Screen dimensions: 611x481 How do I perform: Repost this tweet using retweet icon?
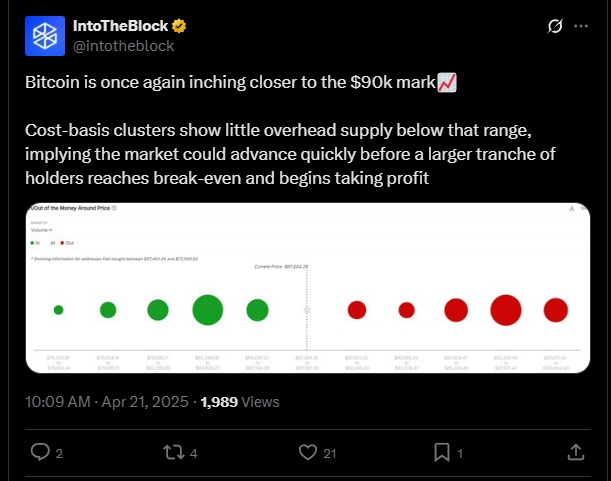coord(173,453)
